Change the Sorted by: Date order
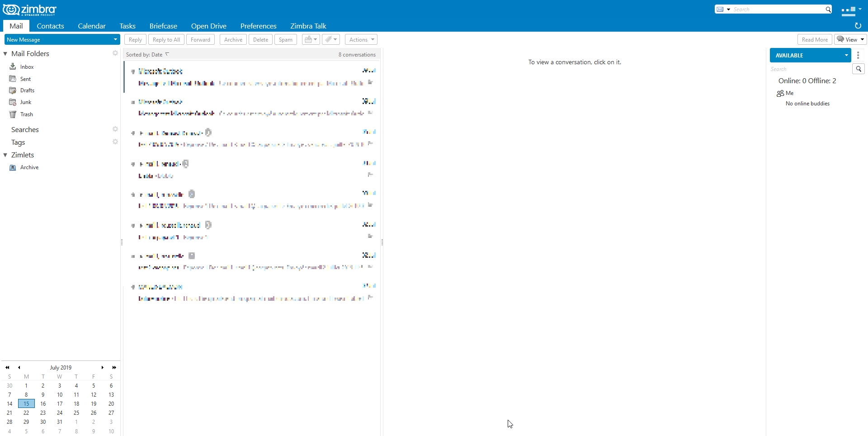Viewport: 868px width, 436px height. coord(147,55)
